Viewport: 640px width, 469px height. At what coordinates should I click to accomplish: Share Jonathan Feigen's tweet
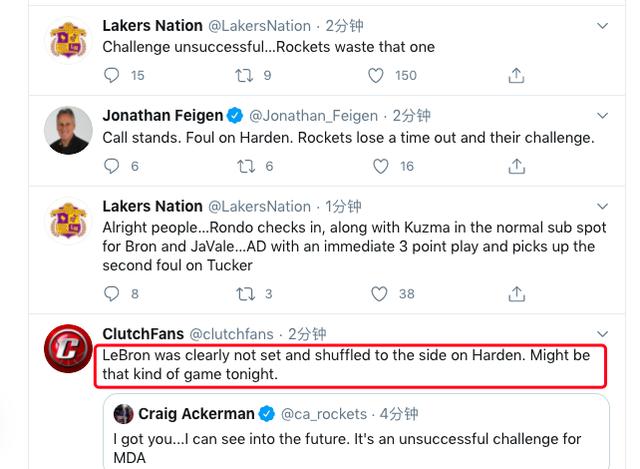coord(516,166)
